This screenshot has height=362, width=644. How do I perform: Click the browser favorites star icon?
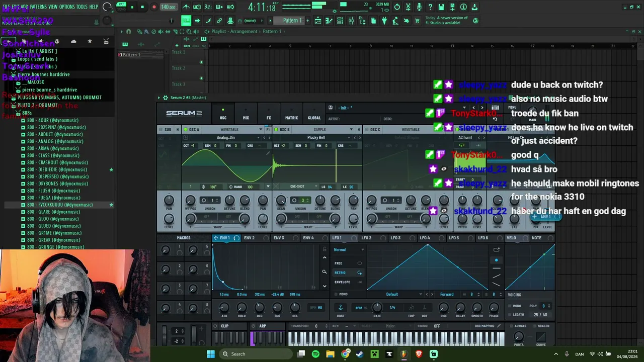click(x=90, y=41)
